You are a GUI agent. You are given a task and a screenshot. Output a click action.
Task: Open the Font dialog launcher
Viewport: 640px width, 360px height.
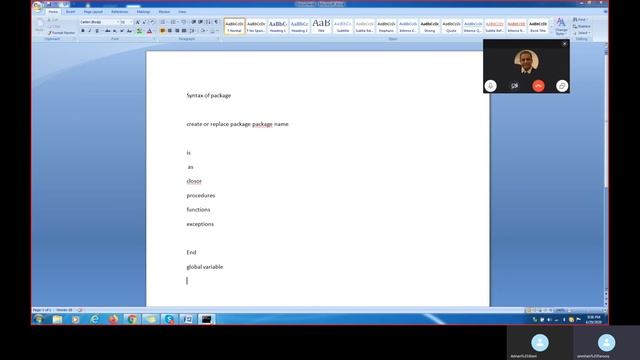(x=154, y=39)
